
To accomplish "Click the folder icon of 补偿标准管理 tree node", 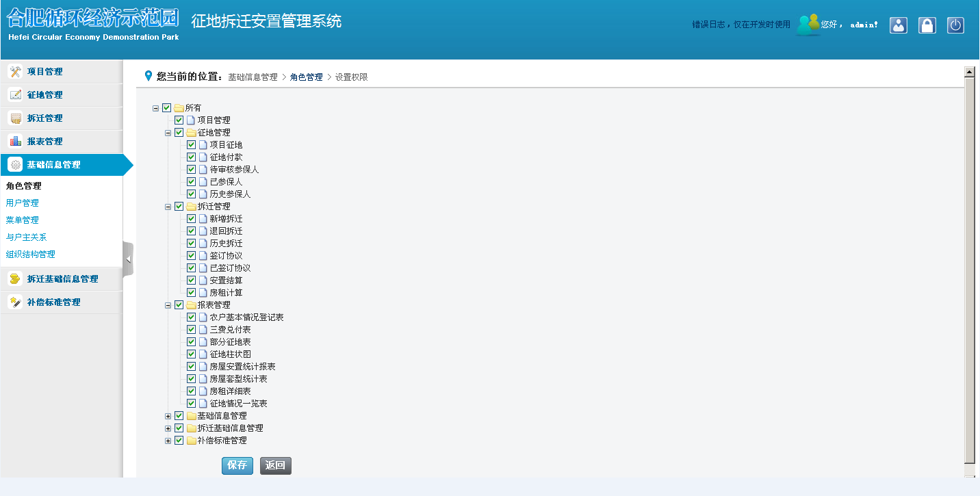I will pos(191,441).
